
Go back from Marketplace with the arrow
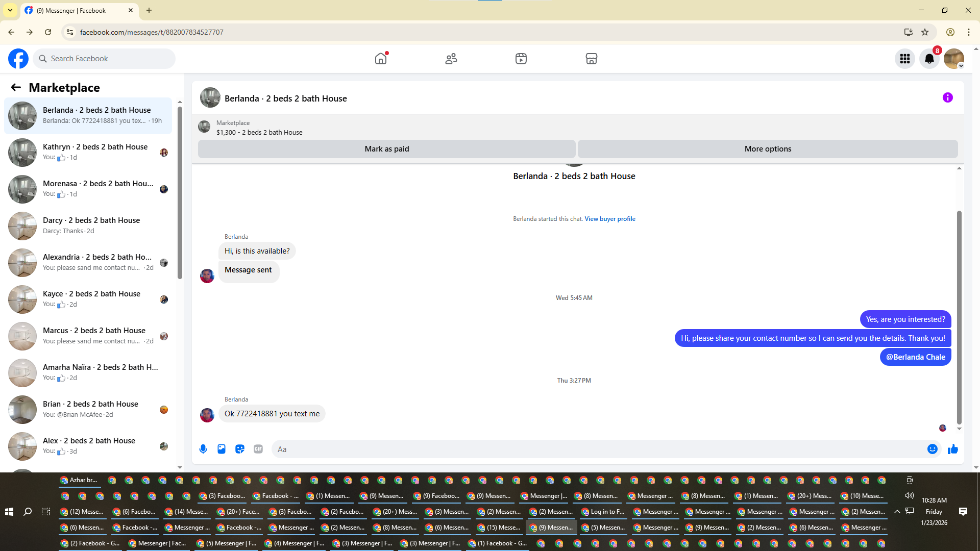(x=16, y=87)
